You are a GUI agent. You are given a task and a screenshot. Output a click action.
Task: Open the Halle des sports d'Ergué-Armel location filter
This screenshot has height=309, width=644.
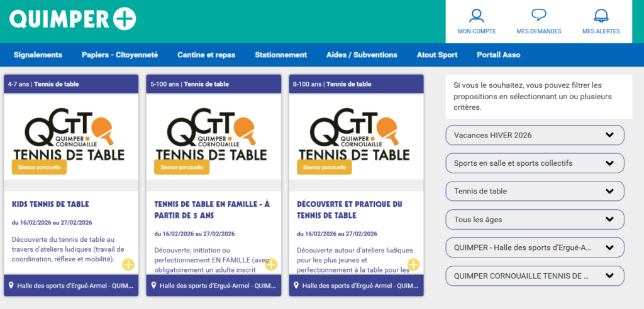tap(535, 247)
